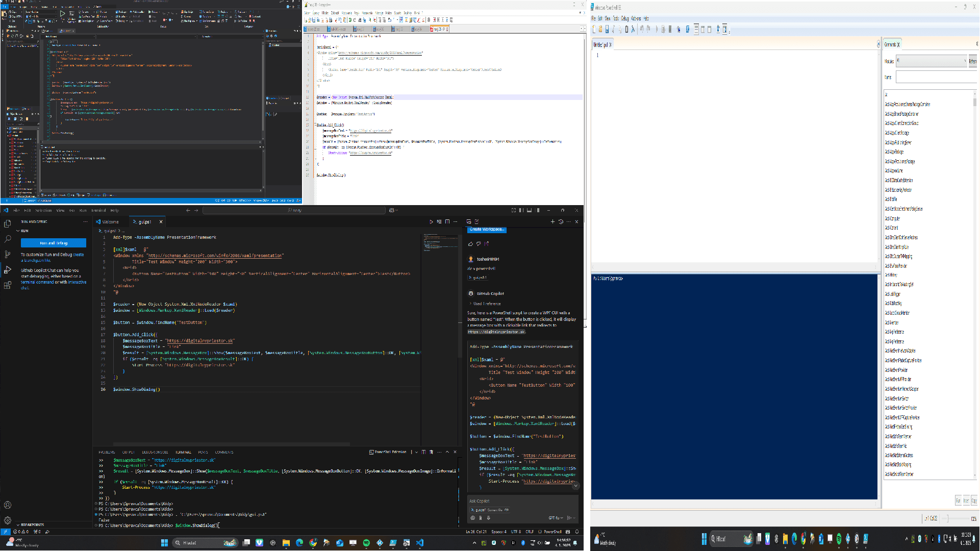
Task: Click the Run and Debug button
Action: (53, 243)
